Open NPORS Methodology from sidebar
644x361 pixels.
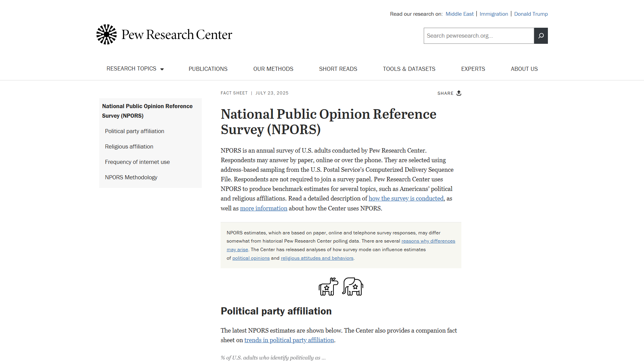tap(131, 177)
